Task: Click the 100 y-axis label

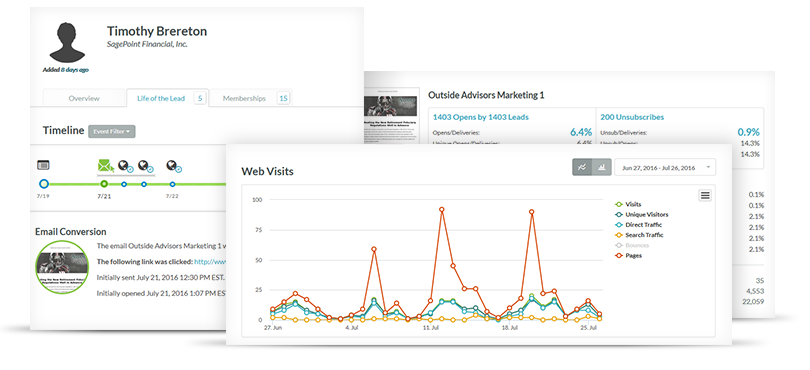Action: click(258, 199)
